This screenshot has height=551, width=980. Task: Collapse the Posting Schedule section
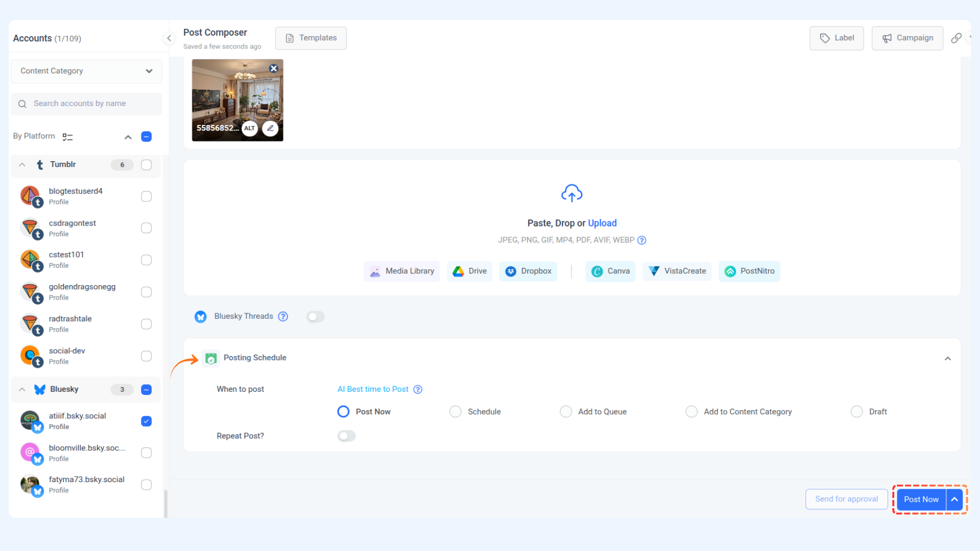pyautogui.click(x=947, y=358)
